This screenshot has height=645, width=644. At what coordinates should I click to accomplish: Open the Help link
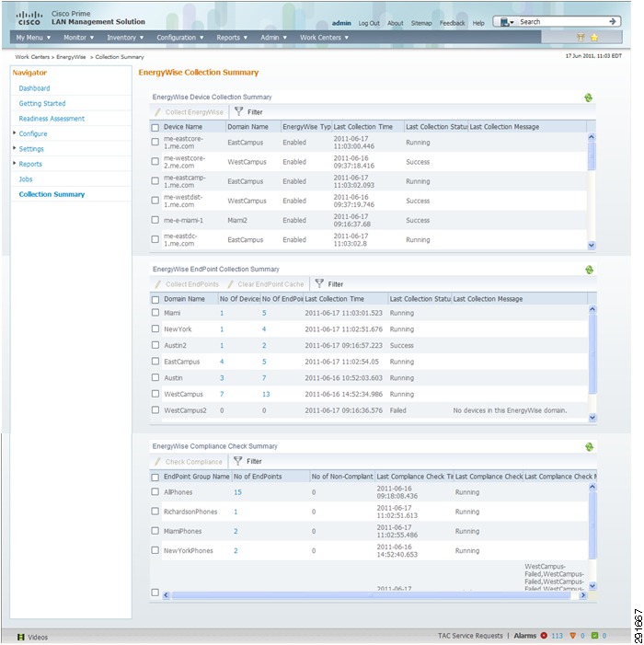(478, 23)
